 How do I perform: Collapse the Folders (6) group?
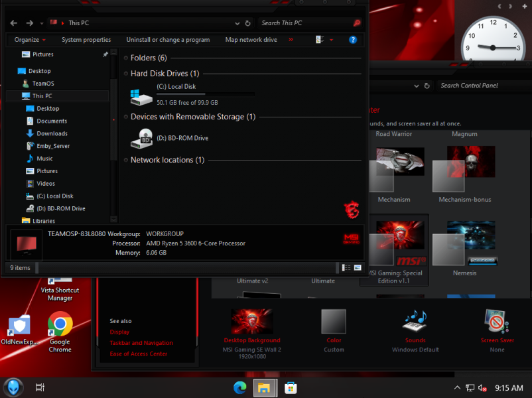click(x=126, y=58)
